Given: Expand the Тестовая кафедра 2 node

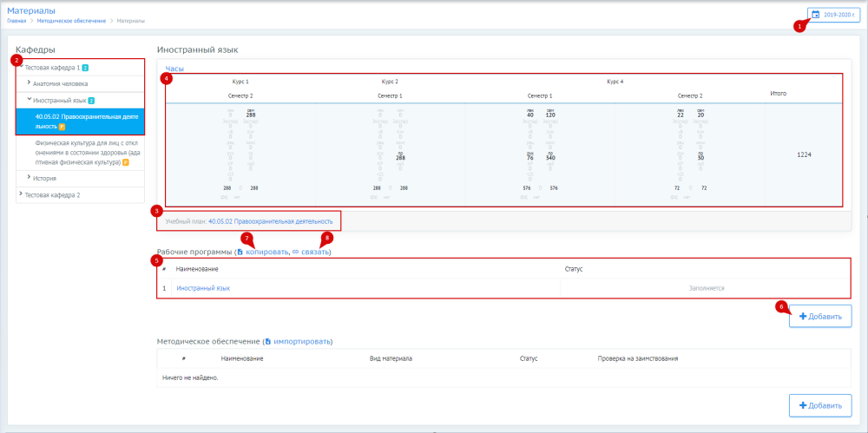Looking at the screenshot, I should (x=21, y=194).
